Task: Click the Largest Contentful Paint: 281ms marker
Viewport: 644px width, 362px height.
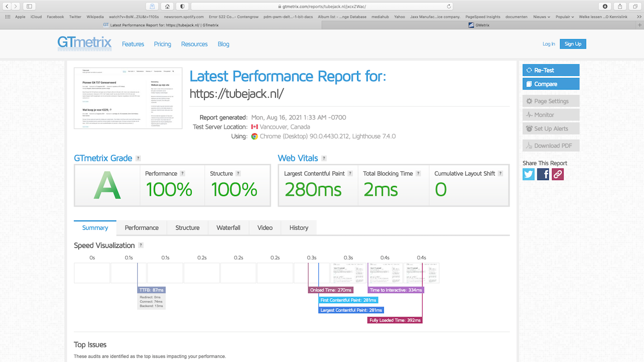Action: (x=351, y=310)
